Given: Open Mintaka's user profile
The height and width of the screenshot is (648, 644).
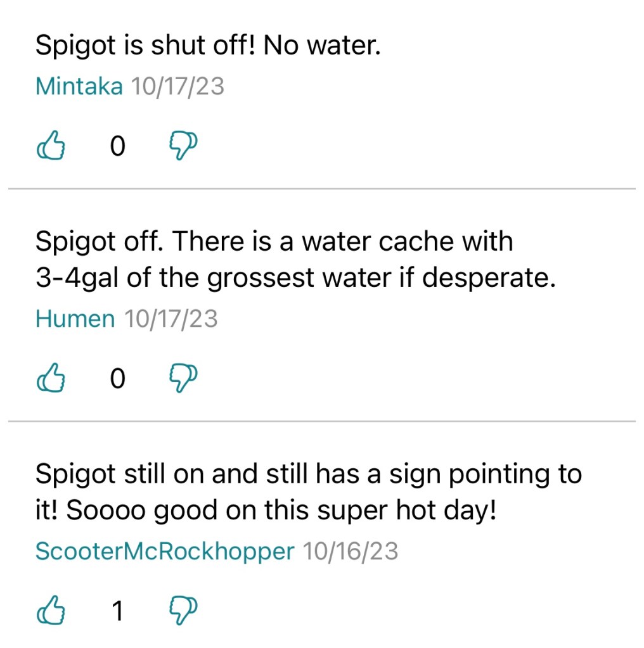Looking at the screenshot, I should [x=79, y=86].
